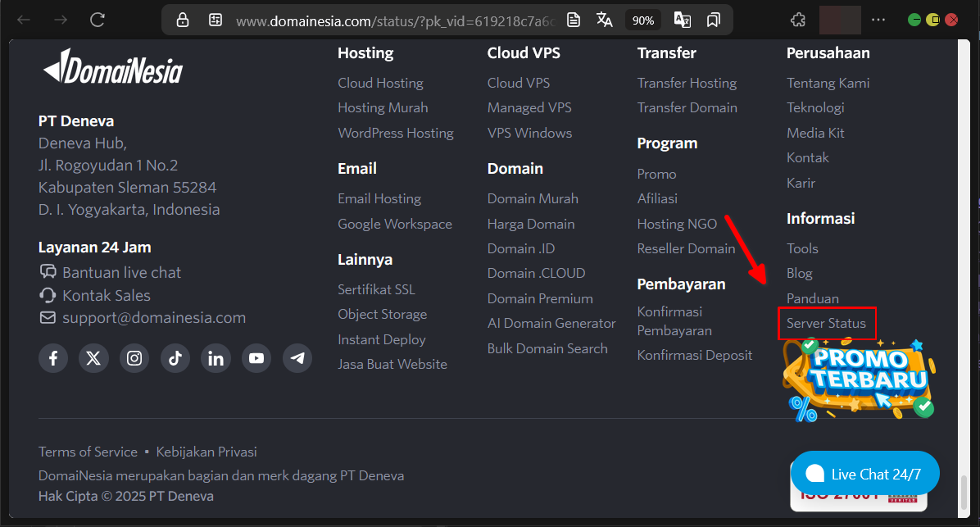Open the Telegram social icon
Image resolution: width=980 pixels, height=527 pixels.
297,358
